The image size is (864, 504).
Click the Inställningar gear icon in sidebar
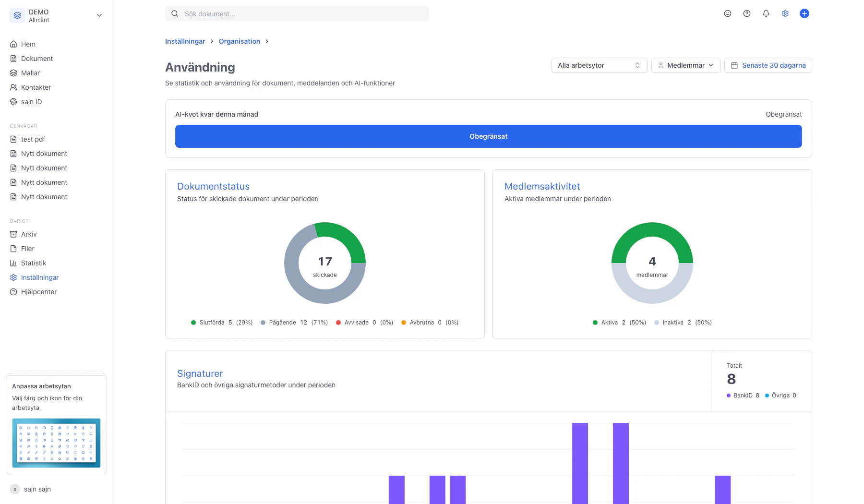click(x=13, y=277)
